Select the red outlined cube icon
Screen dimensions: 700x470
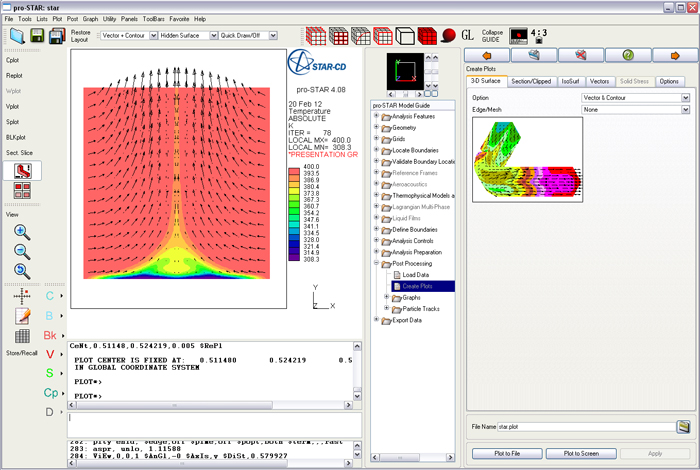(x=383, y=36)
